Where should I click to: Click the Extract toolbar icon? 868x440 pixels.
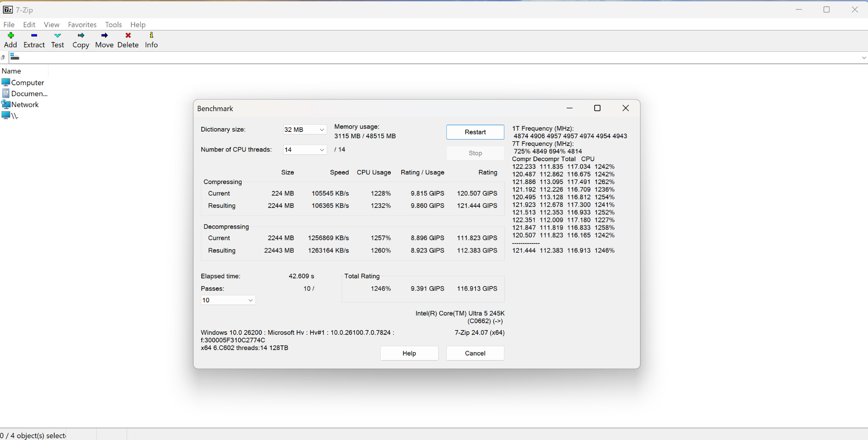click(34, 36)
